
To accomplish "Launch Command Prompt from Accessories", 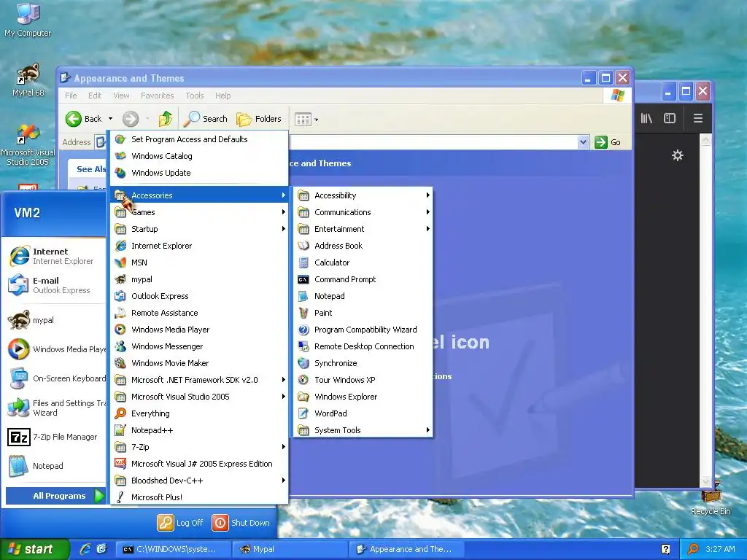I will [363, 279].
